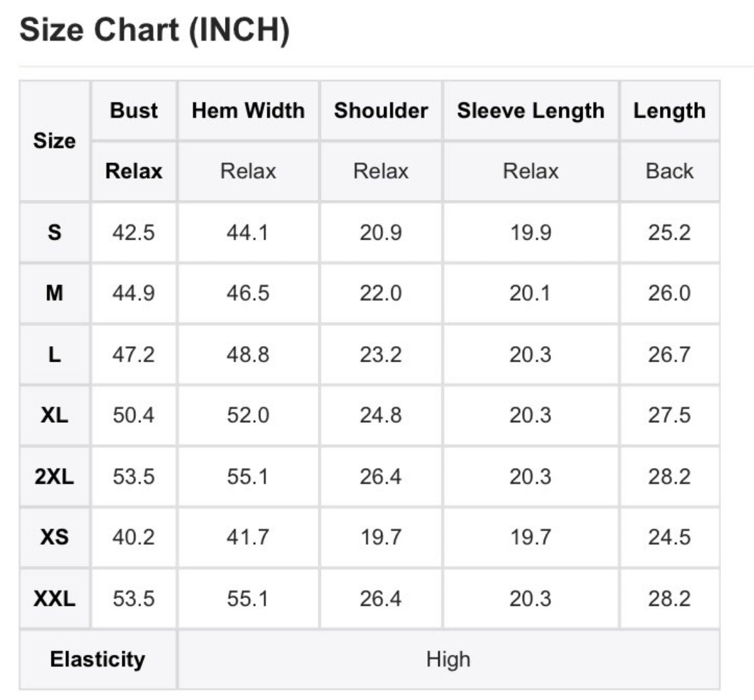Click the Back sub-header under Length

(x=670, y=171)
